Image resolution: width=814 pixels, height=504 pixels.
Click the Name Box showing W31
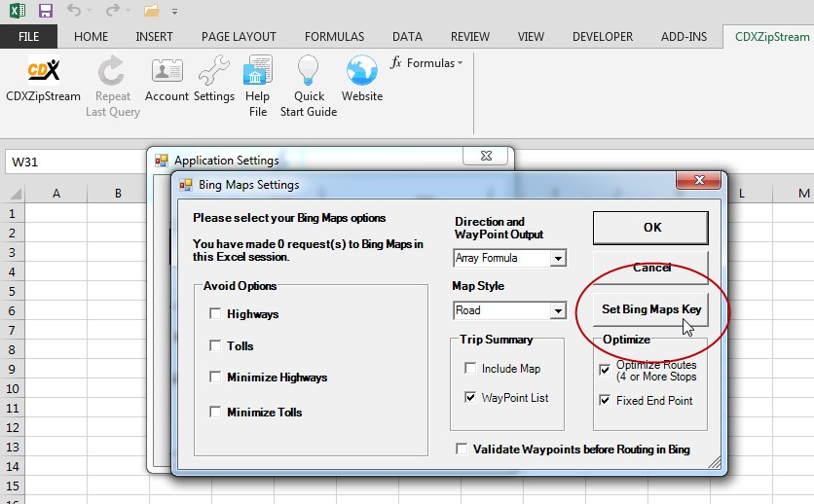point(75,162)
